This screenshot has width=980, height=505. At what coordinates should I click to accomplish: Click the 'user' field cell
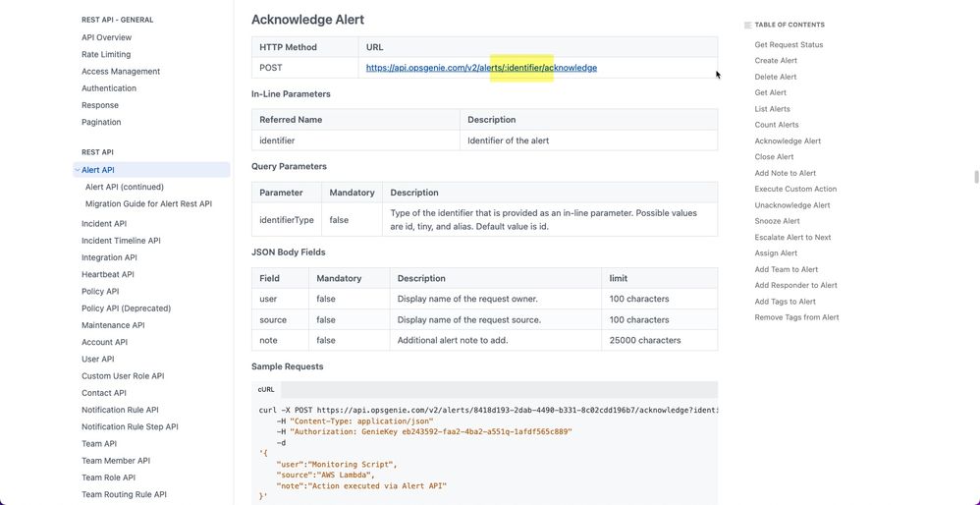tap(280, 299)
